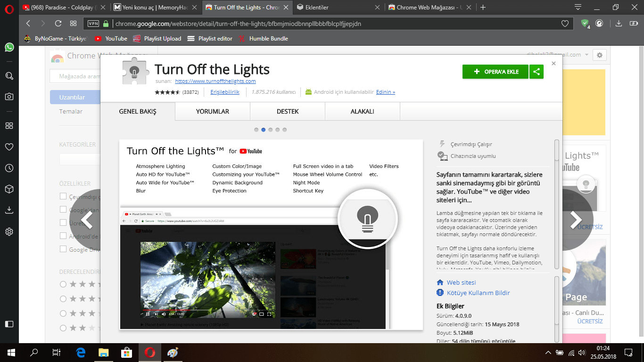644x362 pixels.
Task: Check the Çevrimdışı filter checkbox in background sidebar
Action: [63, 196]
